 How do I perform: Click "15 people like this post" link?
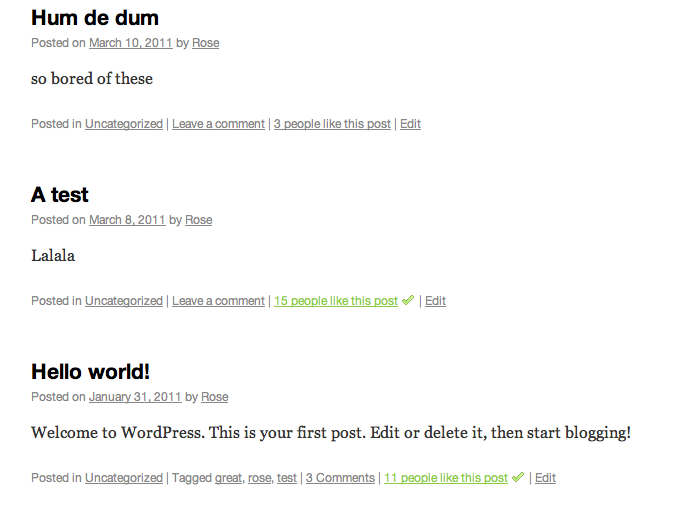point(336,301)
